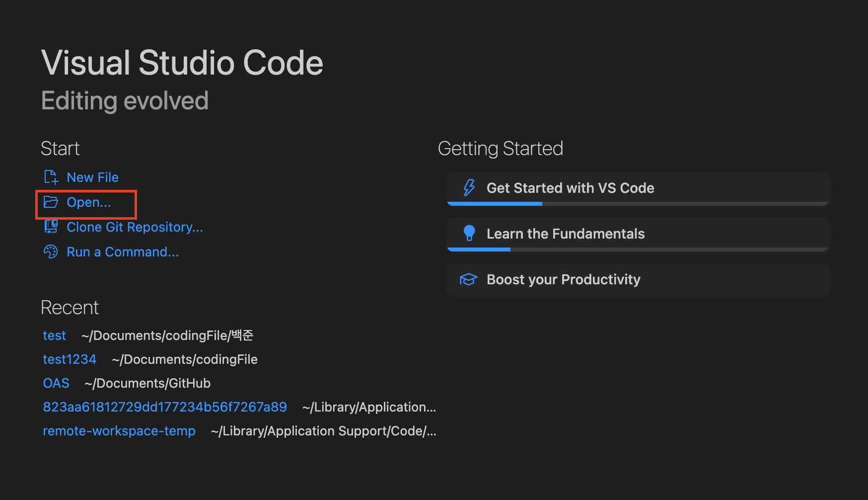Select Clone Git Repository... link
The image size is (868, 500).
click(x=135, y=227)
